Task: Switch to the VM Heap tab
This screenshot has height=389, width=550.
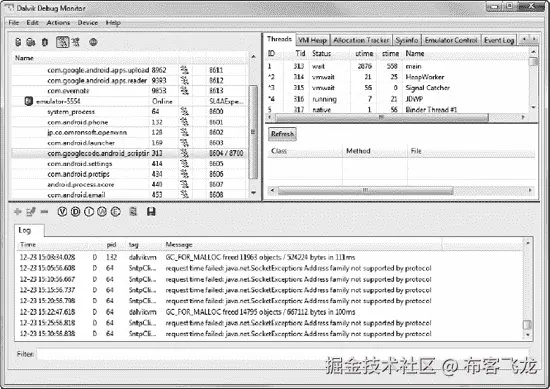Action: [313, 40]
